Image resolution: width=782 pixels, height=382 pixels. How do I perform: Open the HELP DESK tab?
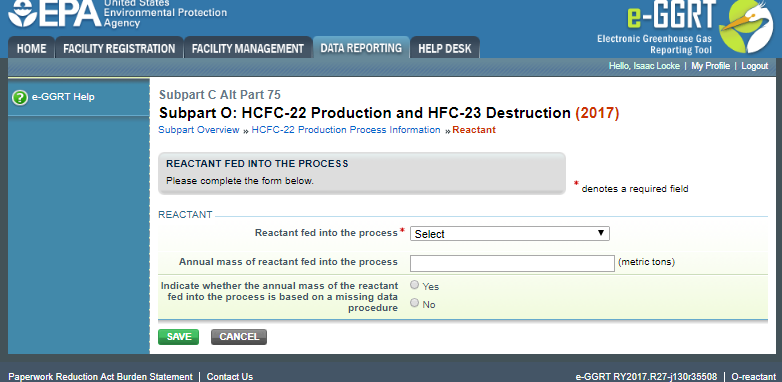[445, 48]
